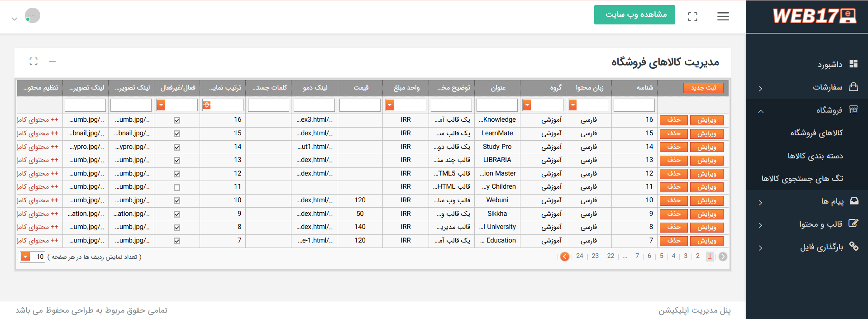The width and height of the screenshot is (868, 319).
Task: Open the rows-per-page dropdown showing 10
Action: point(26,257)
